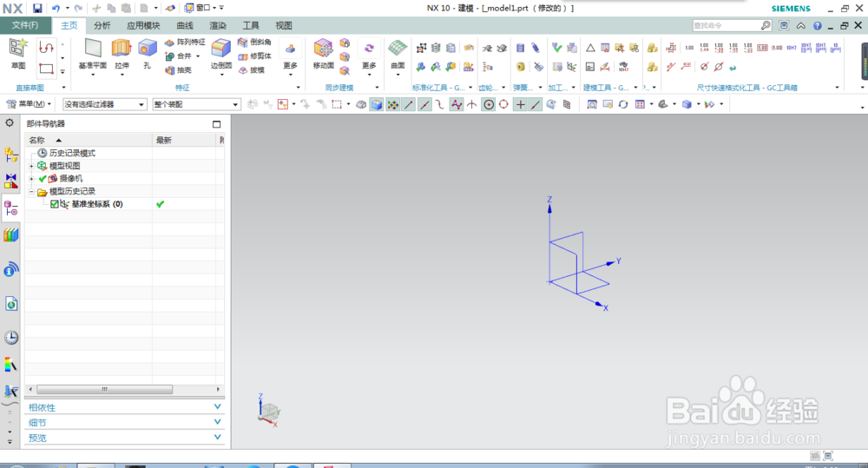Toggle the Arc Center snap point
The height and width of the screenshot is (468, 868).
tap(488, 104)
